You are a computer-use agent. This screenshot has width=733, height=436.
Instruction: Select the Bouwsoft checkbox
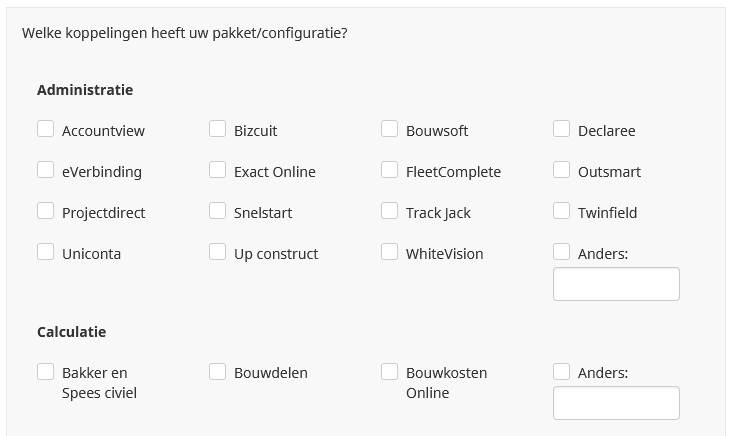pos(389,129)
